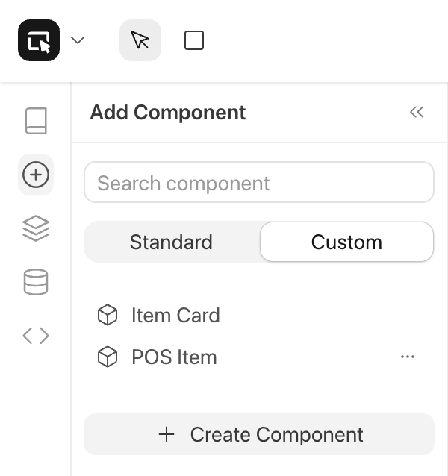Click the app logo icon
Viewport: 448px width, 476px height.
click(x=39, y=40)
